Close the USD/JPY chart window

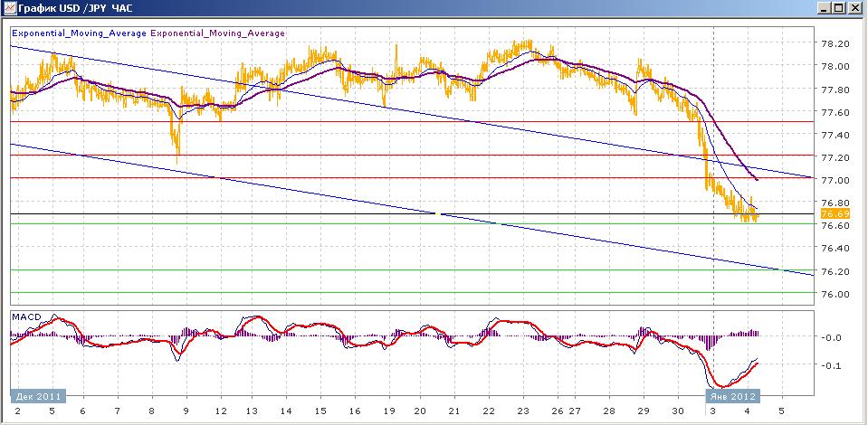[x=854, y=8]
